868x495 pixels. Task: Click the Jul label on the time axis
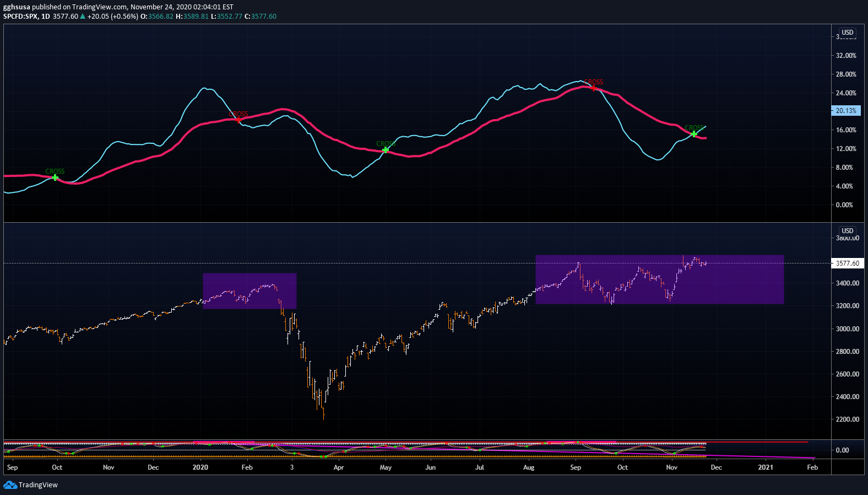point(480,467)
